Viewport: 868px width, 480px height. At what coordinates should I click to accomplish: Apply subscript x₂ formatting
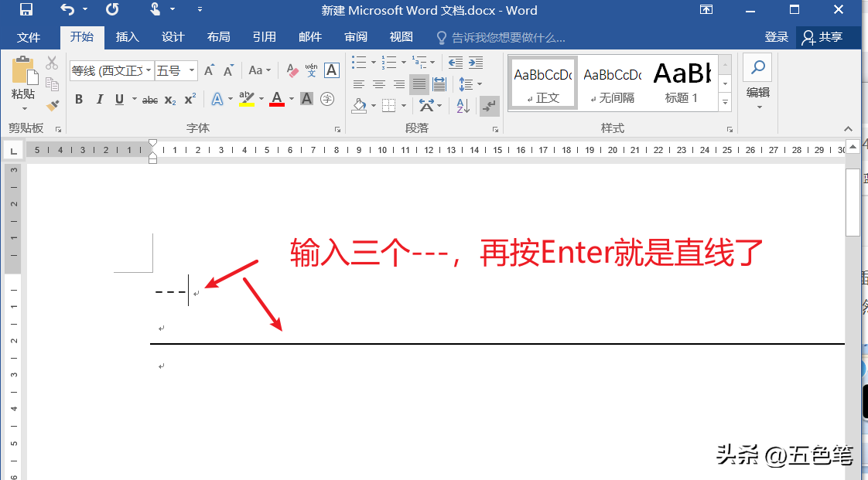170,100
